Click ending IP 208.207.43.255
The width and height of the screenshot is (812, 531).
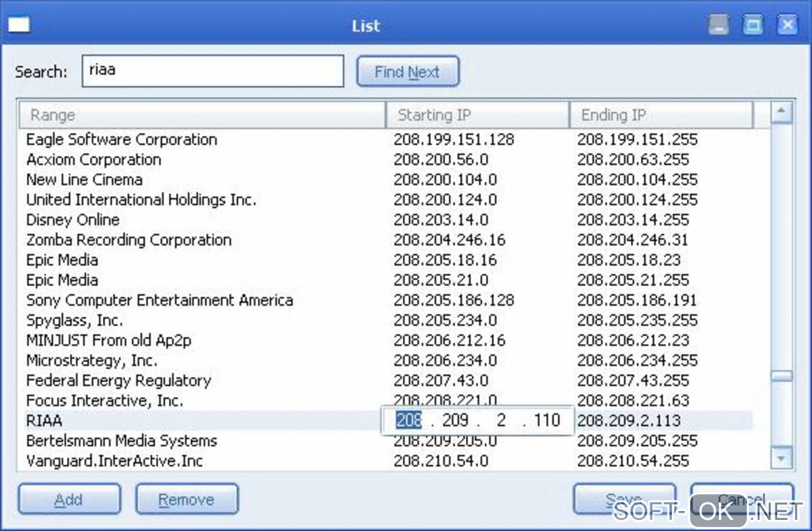tap(633, 381)
